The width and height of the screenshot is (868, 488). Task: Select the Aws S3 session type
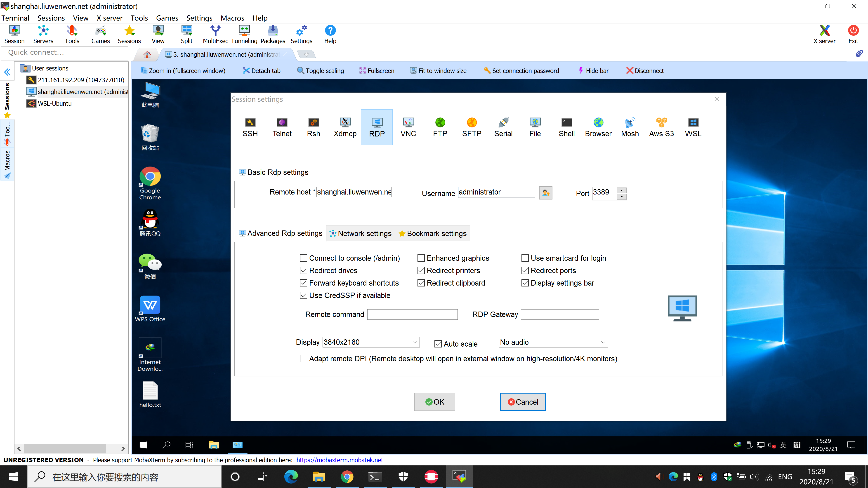point(661,127)
